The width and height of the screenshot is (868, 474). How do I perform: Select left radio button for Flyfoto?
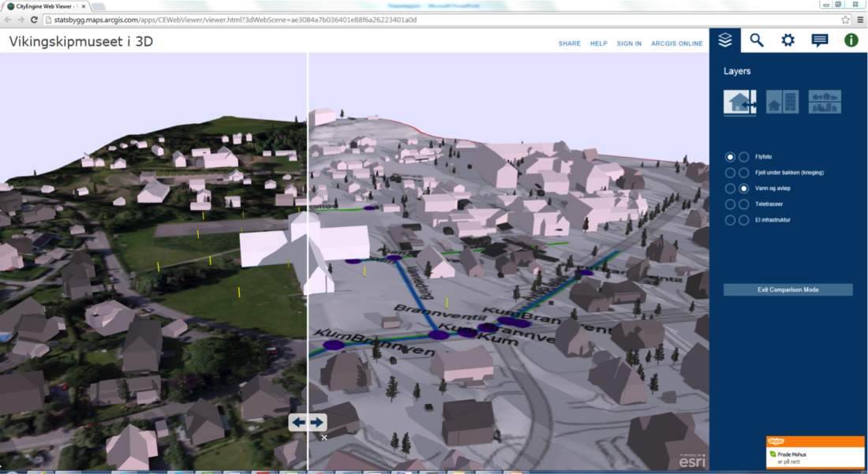pos(731,157)
